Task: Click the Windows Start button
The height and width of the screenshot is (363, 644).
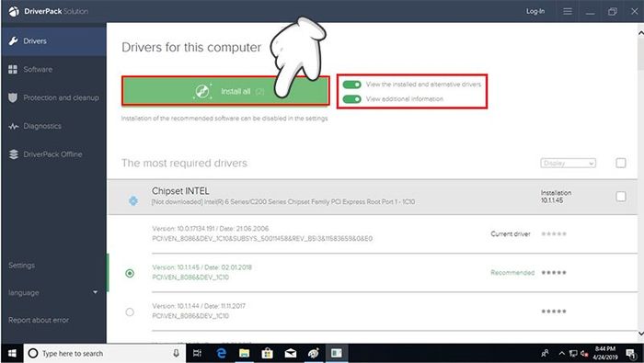Action: (12, 353)
